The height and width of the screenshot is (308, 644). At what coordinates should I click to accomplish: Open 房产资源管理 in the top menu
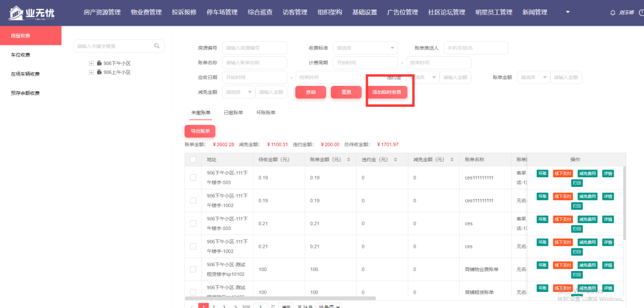pyautogui.click(x=102, y=13)
